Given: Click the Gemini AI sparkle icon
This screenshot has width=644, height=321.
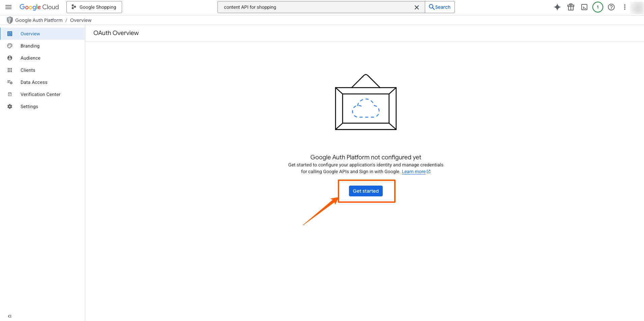Looking at the screenshot, I should point(557,7).
